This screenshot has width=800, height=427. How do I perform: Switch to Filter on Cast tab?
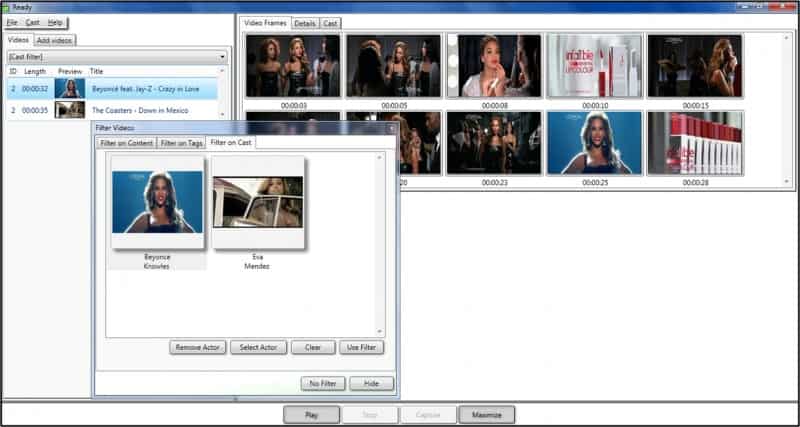click(x=231, y=142)
